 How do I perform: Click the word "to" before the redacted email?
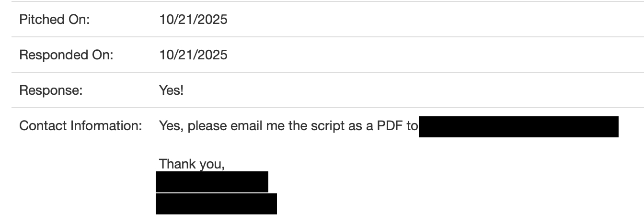coord(412,126)
